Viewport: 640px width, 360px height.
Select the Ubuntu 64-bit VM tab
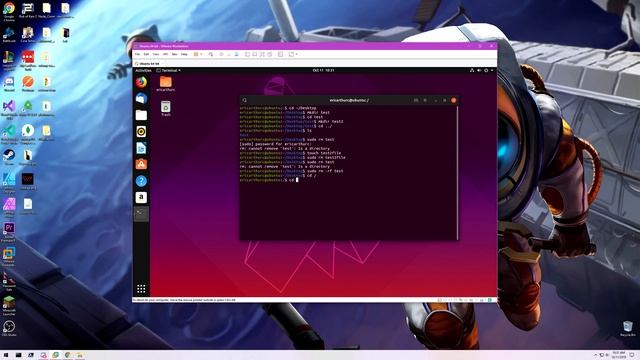(x=147, y=64)
